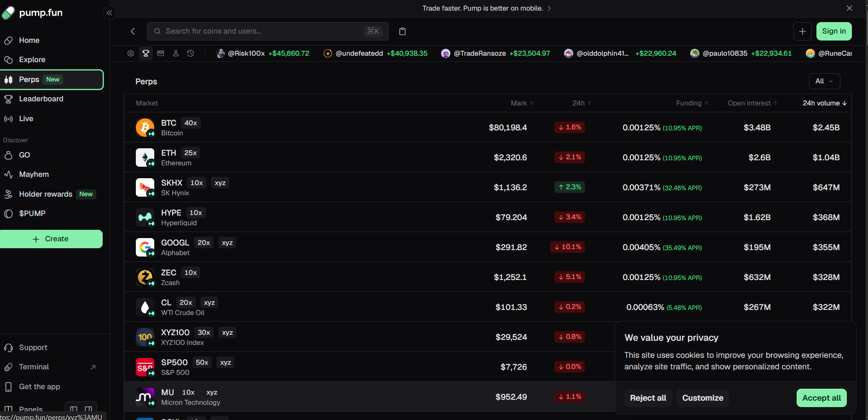Screen dimensions: 868x420
Task: Click the pump.fun pill logo
Action: [x=8, y=13]
